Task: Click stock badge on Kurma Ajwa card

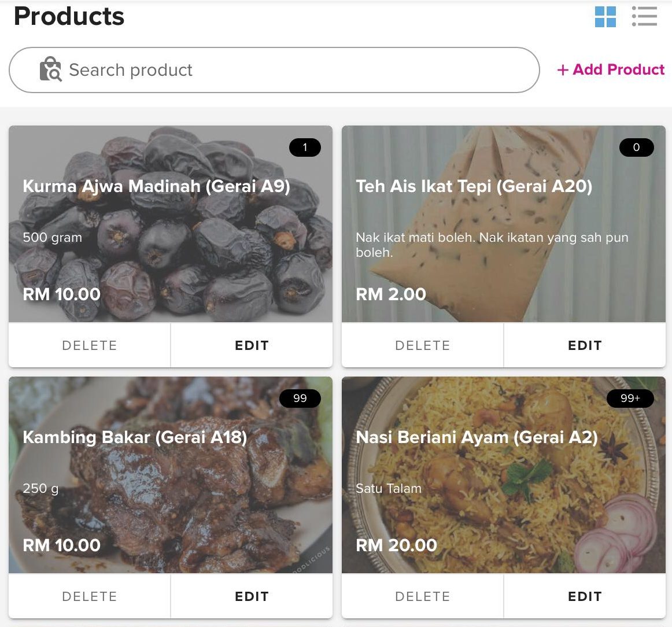Action: [x=305, y=147]
